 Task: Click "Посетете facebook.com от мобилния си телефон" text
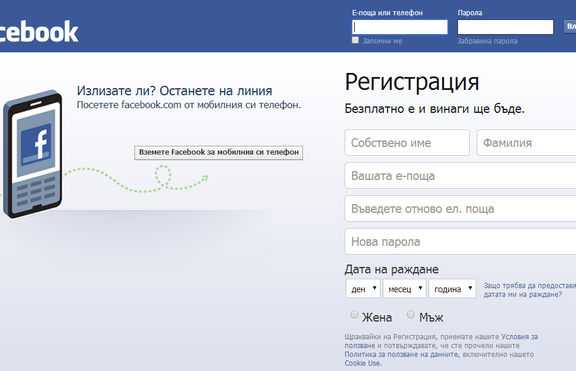(x=189, y=105)
